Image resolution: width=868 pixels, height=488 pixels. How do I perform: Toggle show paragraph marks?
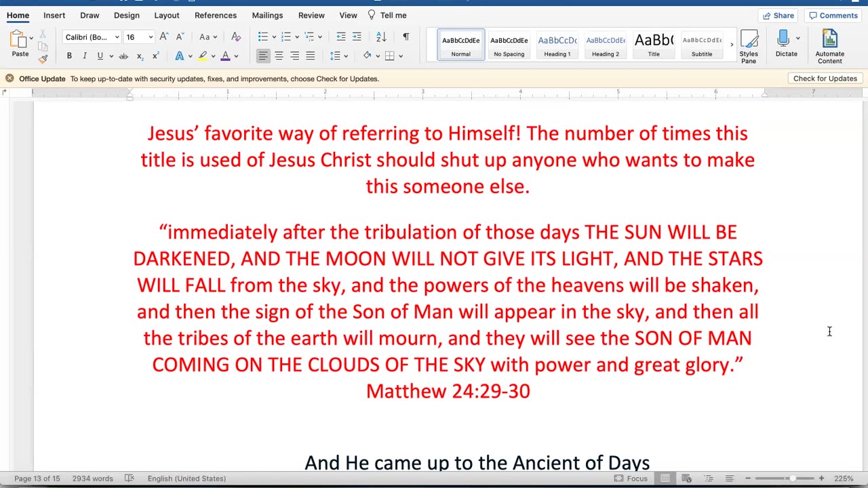click(406, 37)
